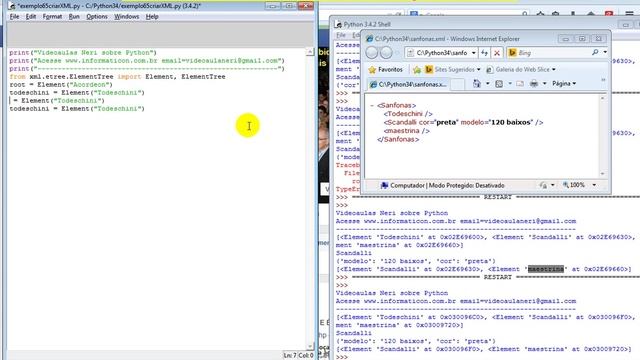Click the print("Videoaulas Neri sobre Python") line
Screen dimensions: 640x360
pyautogui.click(x=83, y=53)
